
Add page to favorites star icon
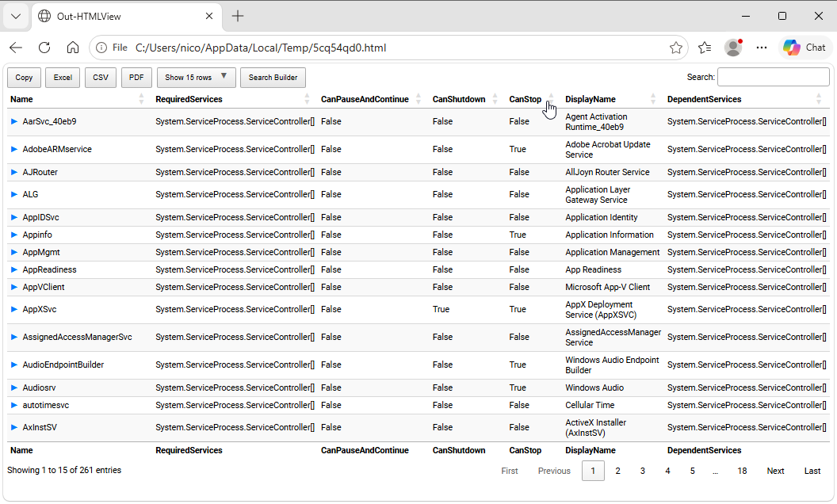click(x=676, y=48)
